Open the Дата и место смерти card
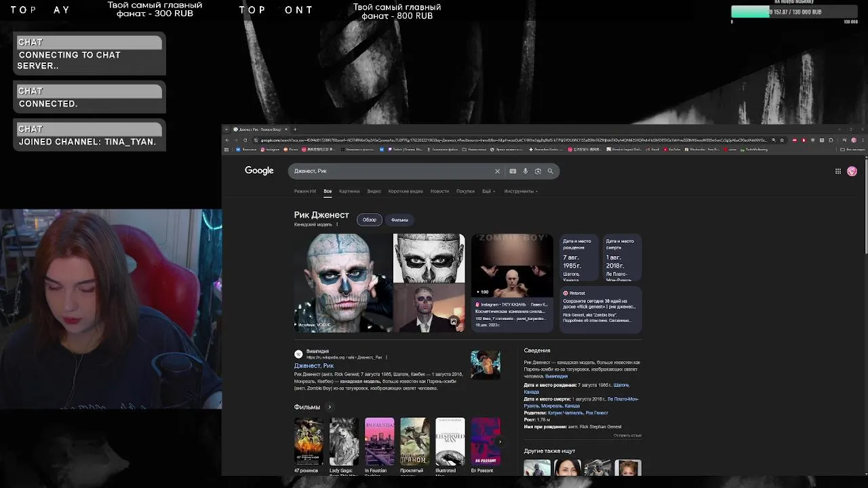This screenshot has height=488, width=868. pyautogui.click(x=622, y=258)
